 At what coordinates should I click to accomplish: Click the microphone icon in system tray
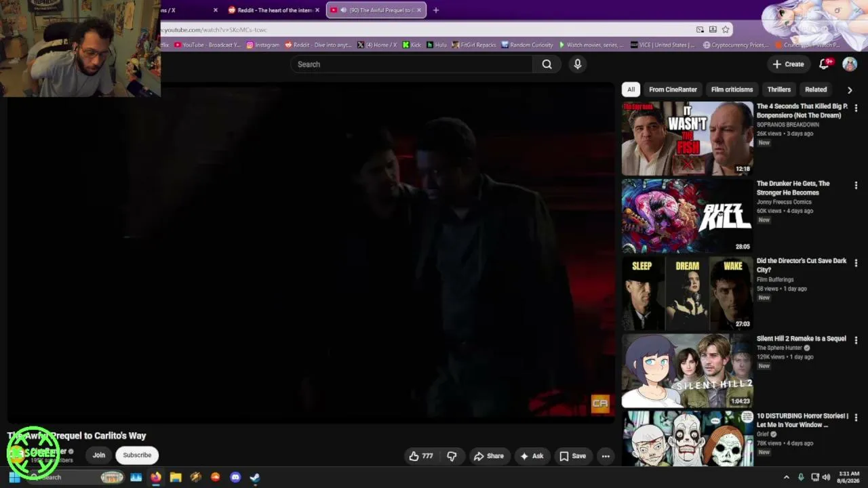coord(801,477)
